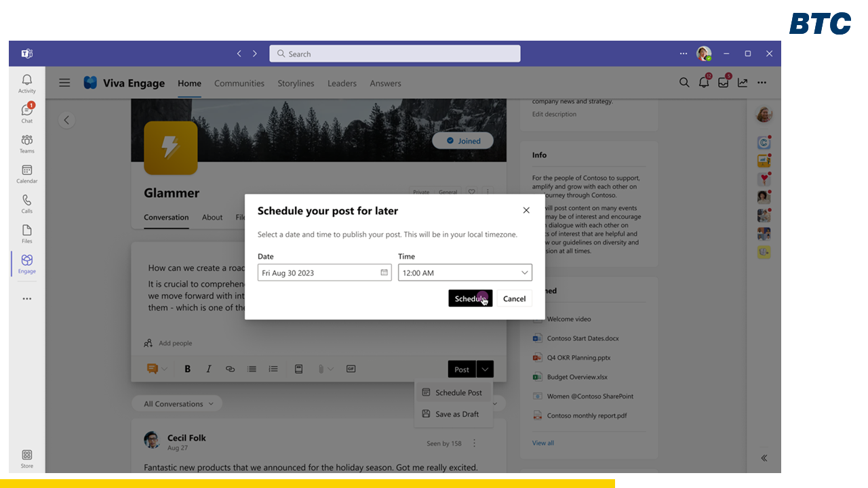This screenshot has width=868, height=488.
Task: Toggle bold formatting in post editor
Action: [188, 369]
